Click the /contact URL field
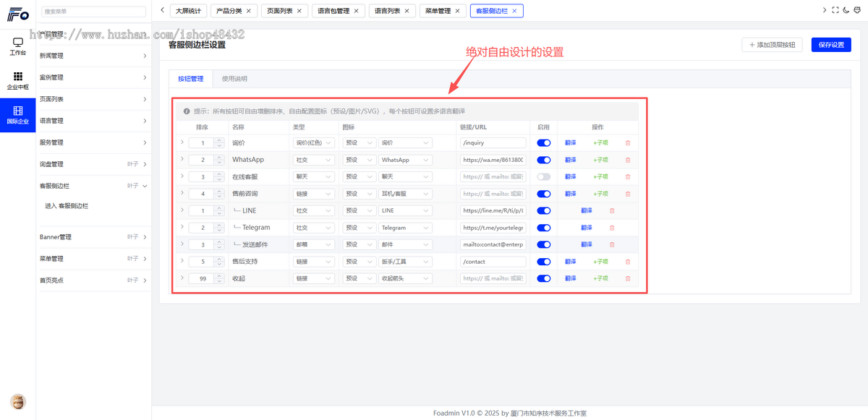 (493, 262)
